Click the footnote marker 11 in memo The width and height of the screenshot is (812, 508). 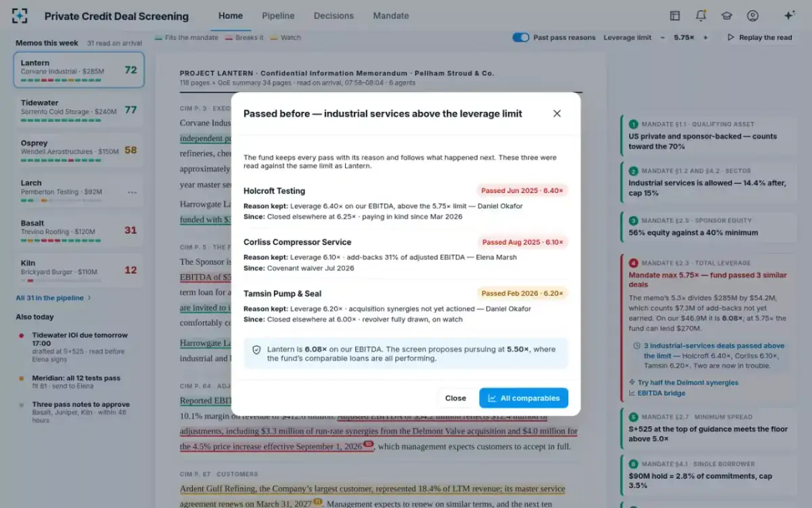[x=317, y=502]
